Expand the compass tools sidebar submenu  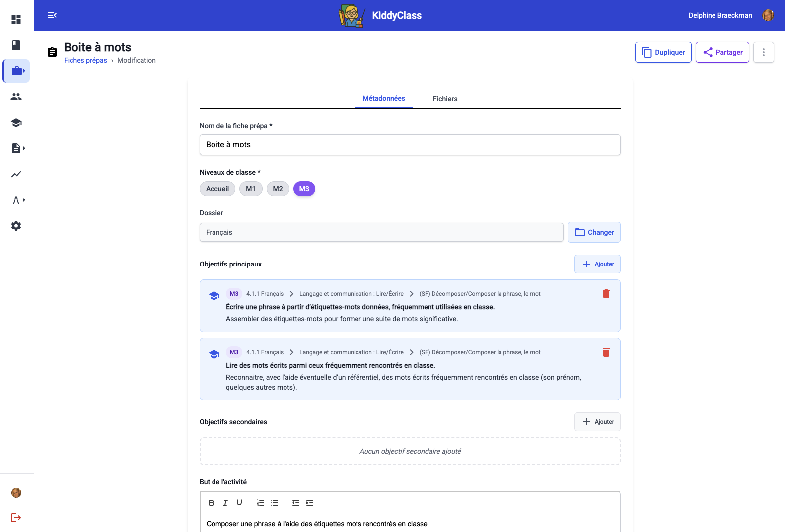tap(18, 200)
